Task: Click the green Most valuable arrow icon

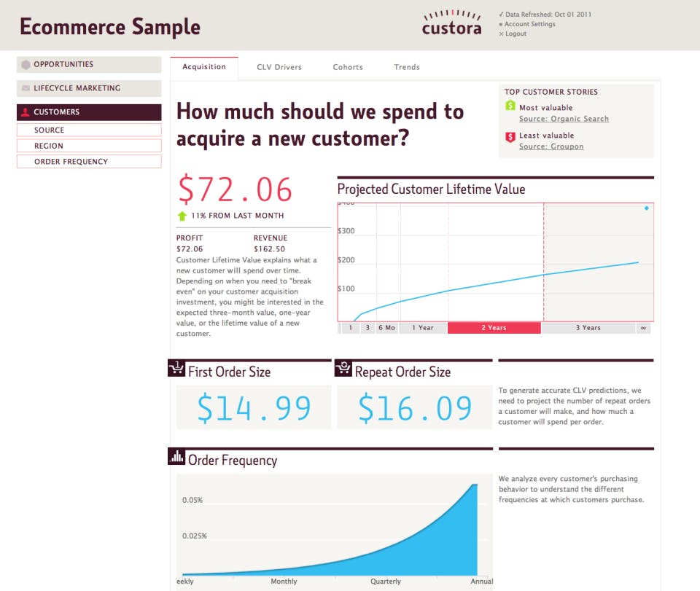Action: coord(510,107)
